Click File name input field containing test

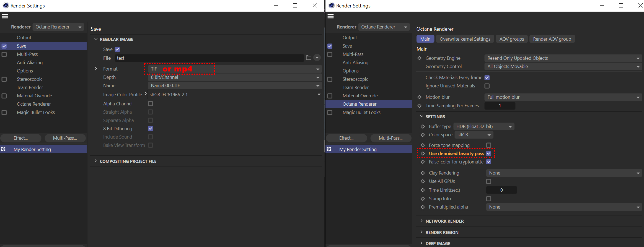(x=209, y=58)
